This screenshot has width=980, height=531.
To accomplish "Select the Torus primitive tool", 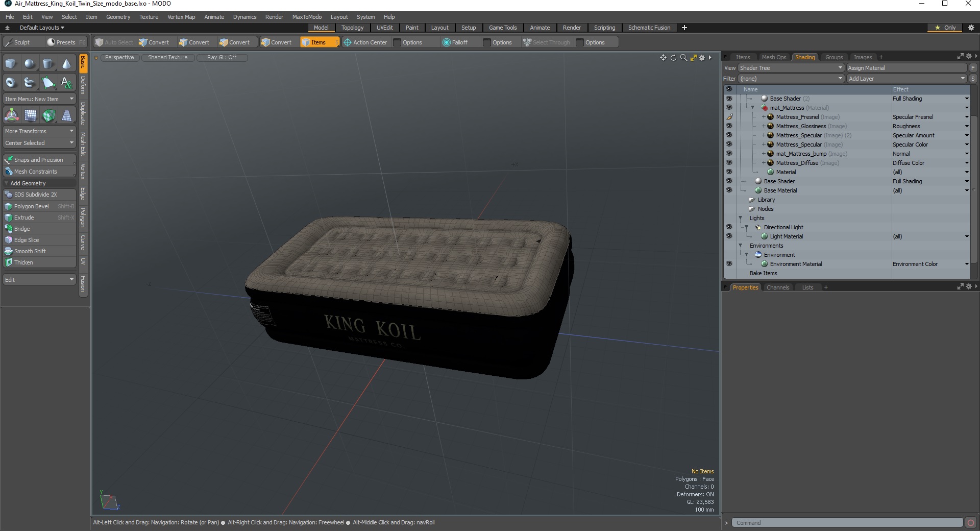I will tap(11, 82).
